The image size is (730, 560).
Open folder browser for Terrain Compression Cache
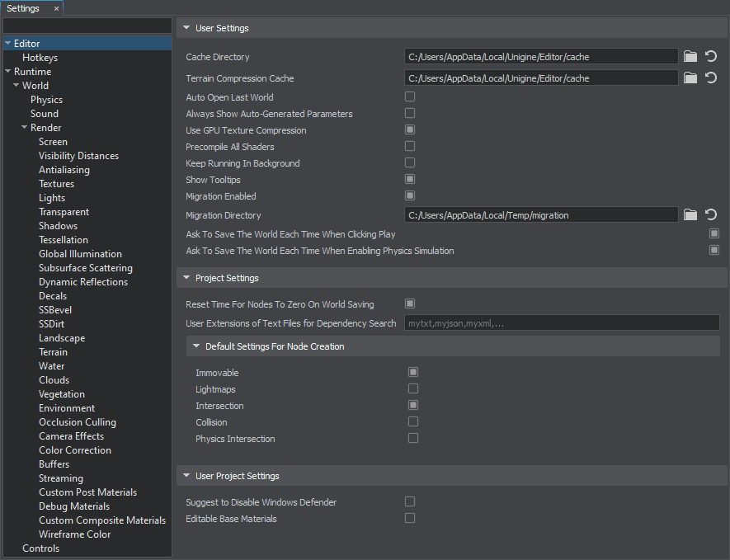tap(690, 78)
